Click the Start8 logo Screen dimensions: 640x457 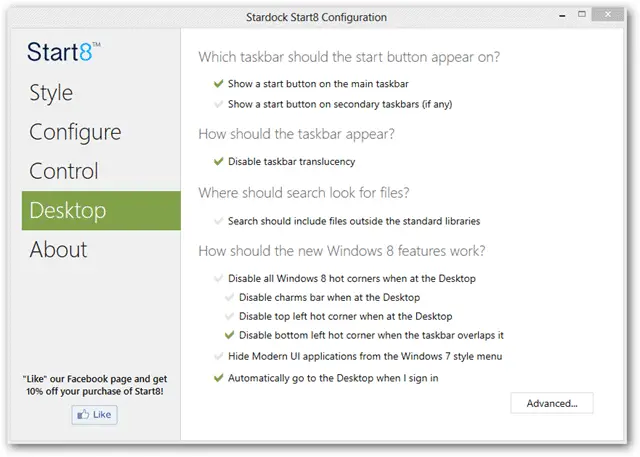[64, 52]
